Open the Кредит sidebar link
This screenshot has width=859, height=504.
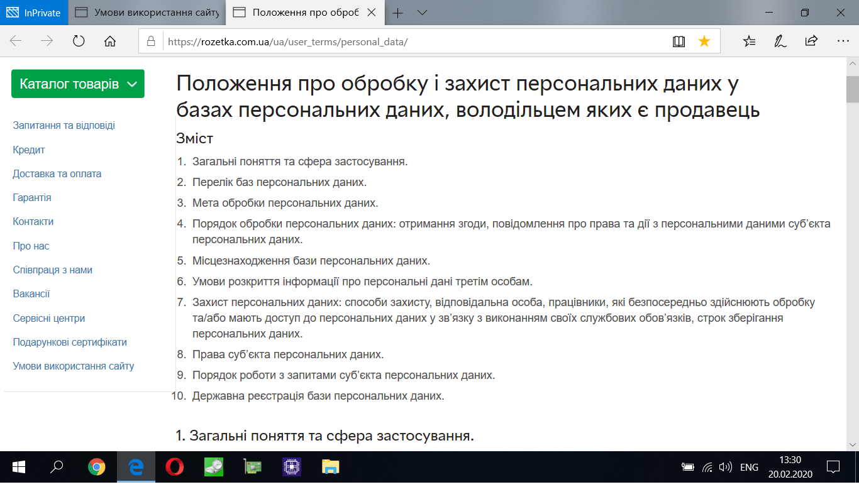coord(29,150)
